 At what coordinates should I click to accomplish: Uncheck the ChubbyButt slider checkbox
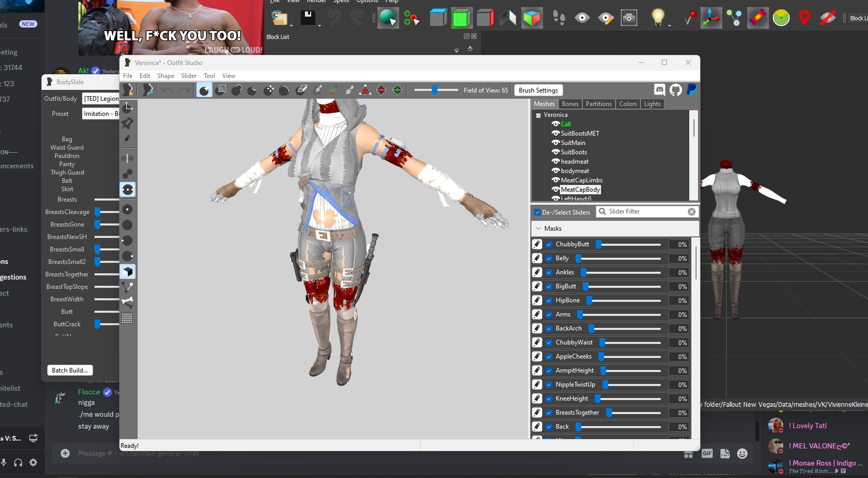point(549,244)
